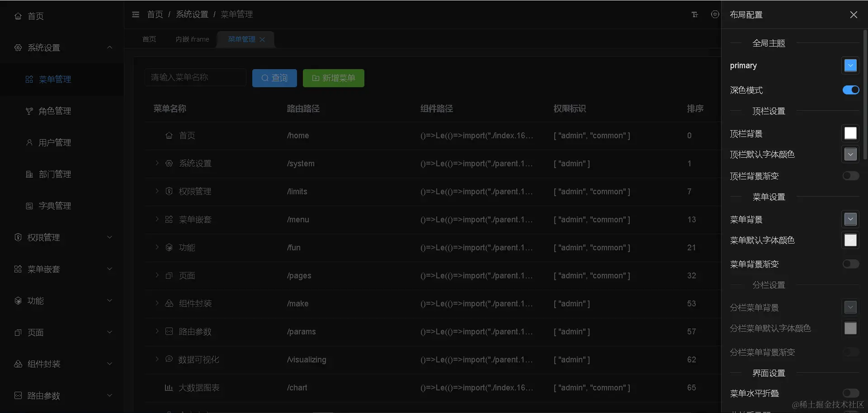The width and height of the screenshot is (868, 413).
Task: Select 角色管理 in sidebar menu
Action: tap(62, 111)
